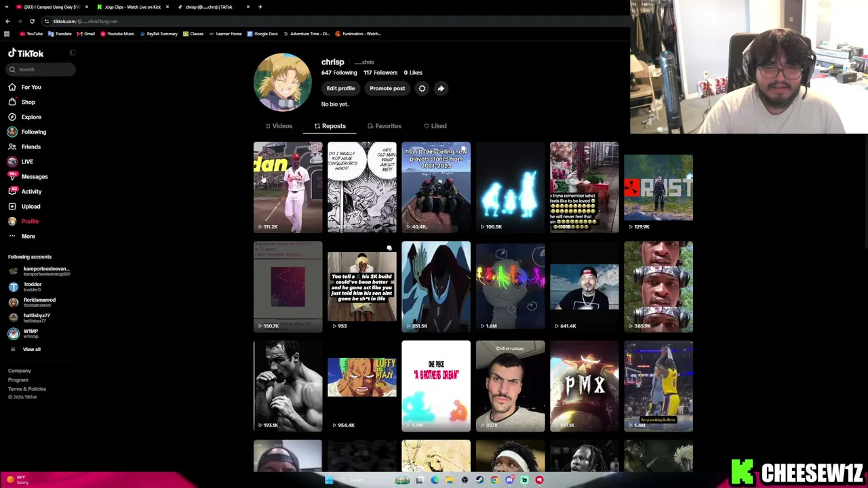This screenshot has width=868, height=488.
Task: Open the browser apps grid icon
Action: pyautogui.click(x=7, y=33)
